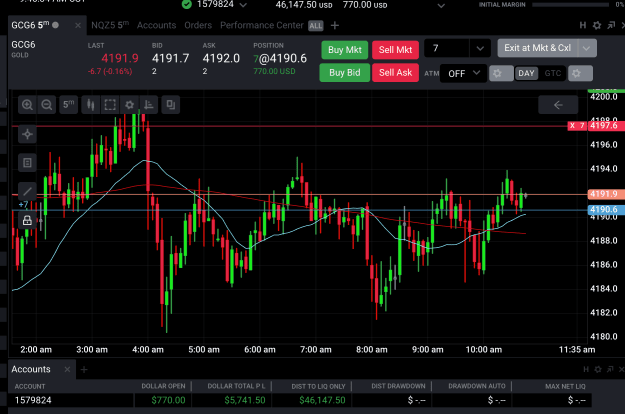Open chart settings gear in toolbar
Viewport: 625px width, 414px height.
(130, 105)
